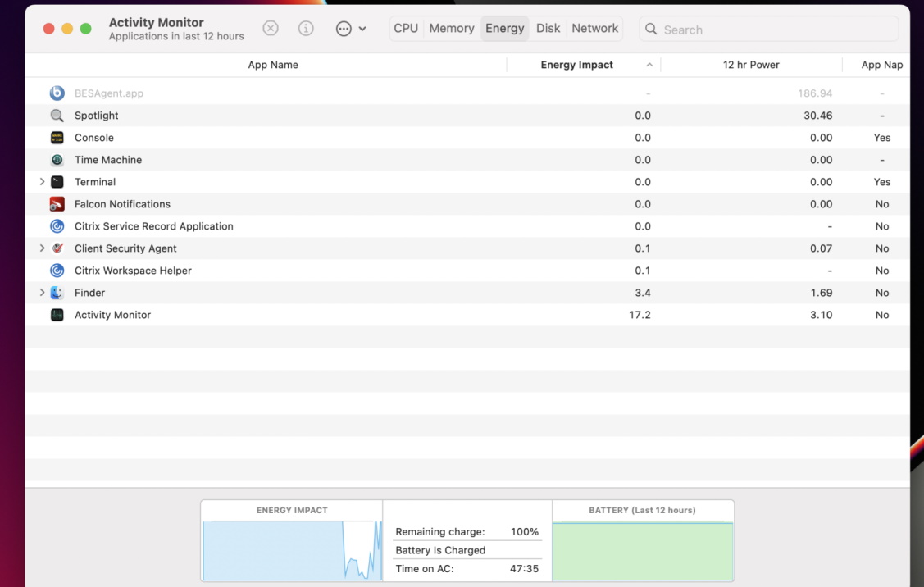Switch to the Memory tab
The height and width of the screenshot is (587, 924).
click(x=452, y=29)
